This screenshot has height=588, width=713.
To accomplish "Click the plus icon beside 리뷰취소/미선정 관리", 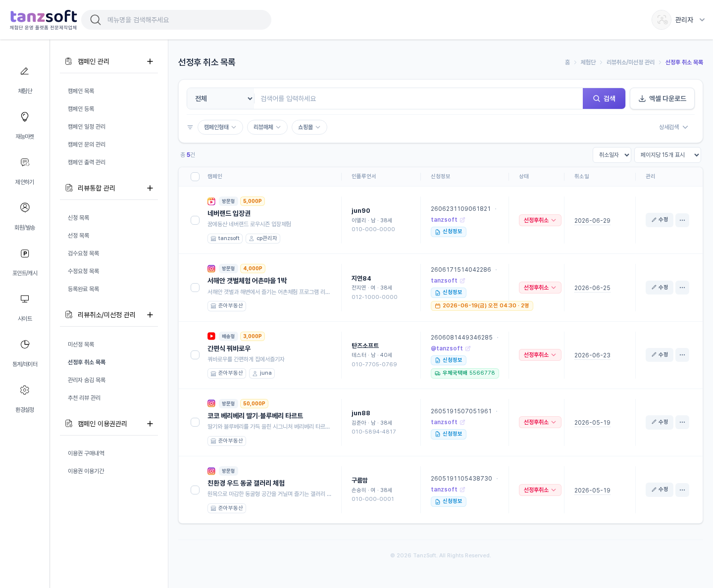I will point(150,315).
